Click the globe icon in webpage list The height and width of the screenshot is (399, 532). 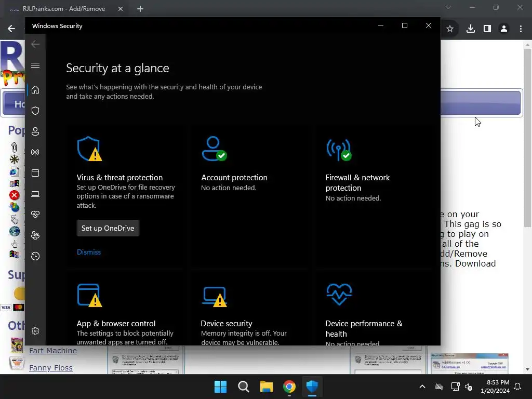tap(14, 231)
